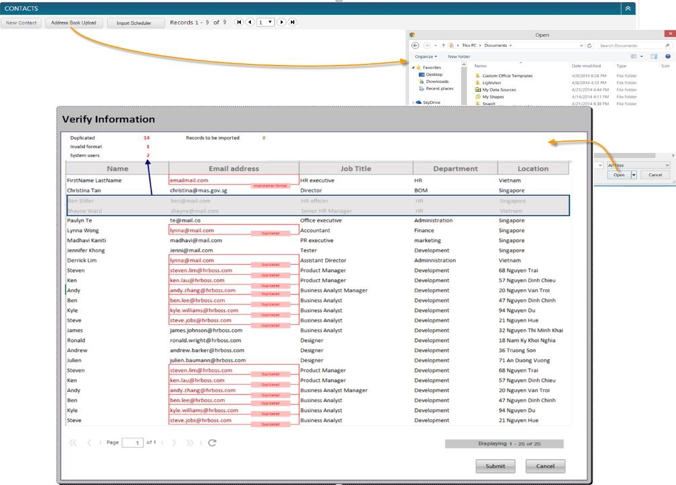Select the Paulyn Te row
Viewport: 676px width, 485px height.
pyautogui.click(x=318, y=220)
